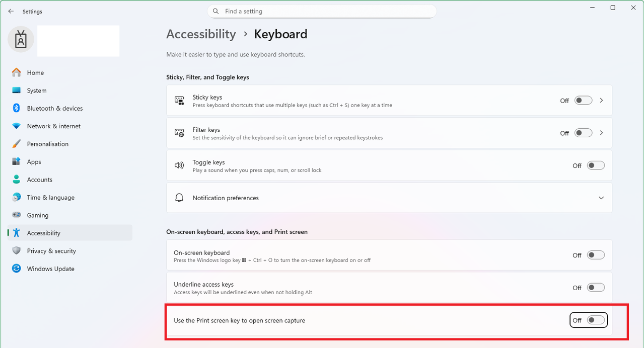The width and height of the screenshot is (644, 348).
Task: Click the back arrow in Settings
Action: [x=11, y=11]
